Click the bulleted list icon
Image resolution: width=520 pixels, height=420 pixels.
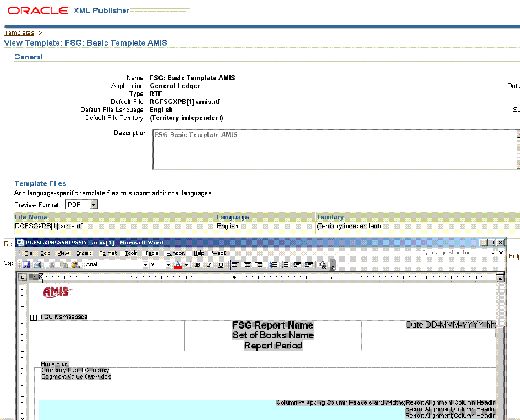point(285,265)
